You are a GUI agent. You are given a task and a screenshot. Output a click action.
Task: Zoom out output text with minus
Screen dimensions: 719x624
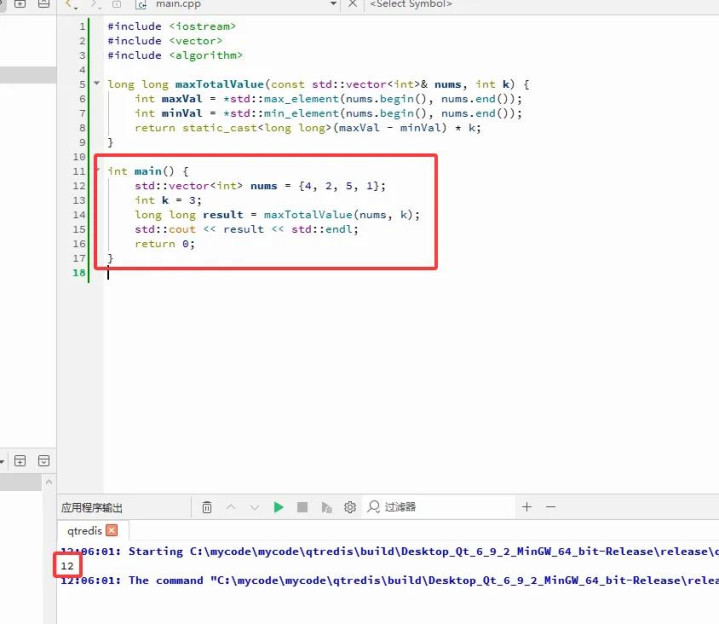point(550,508)
